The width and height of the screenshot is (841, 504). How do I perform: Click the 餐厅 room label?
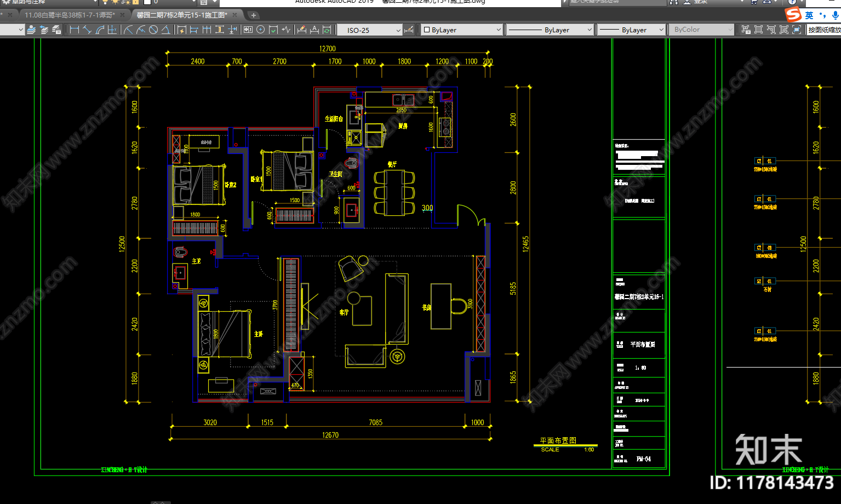(x=392, y=164)
